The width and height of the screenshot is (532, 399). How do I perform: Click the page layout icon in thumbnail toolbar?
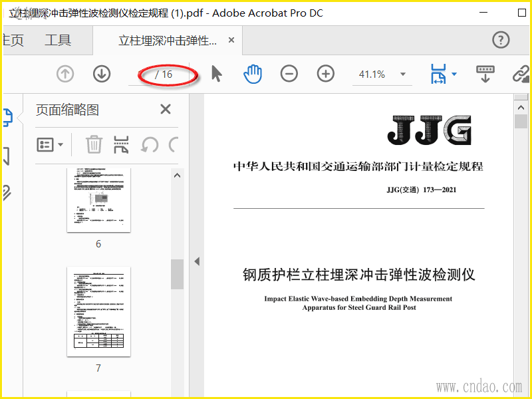[x=121, y=144]
